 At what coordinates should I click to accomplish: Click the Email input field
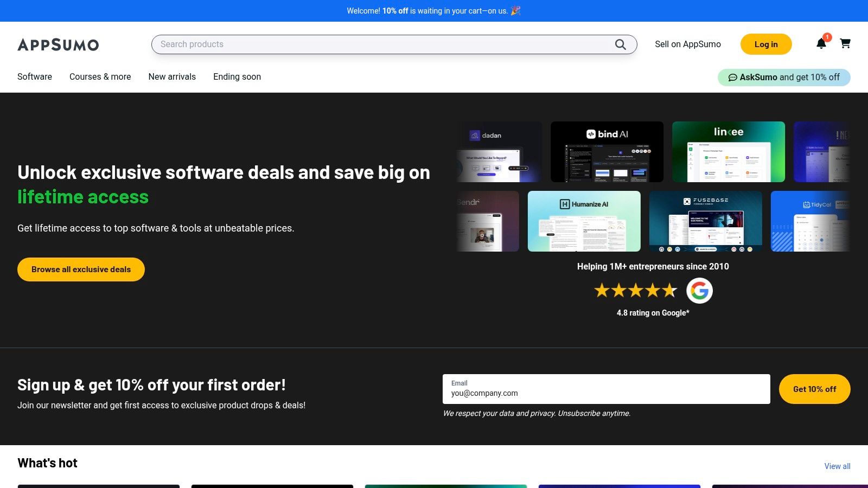click(x=607, y=389)
